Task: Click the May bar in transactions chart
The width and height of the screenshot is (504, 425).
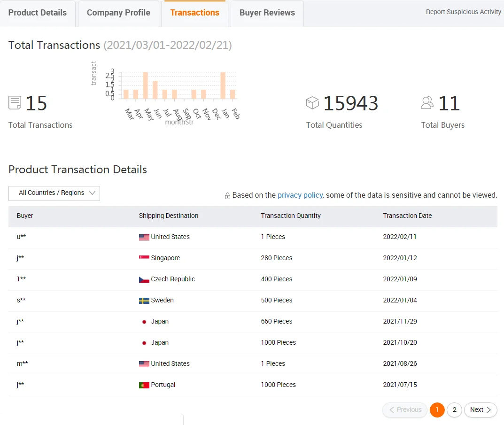Action: pos(146,85)
